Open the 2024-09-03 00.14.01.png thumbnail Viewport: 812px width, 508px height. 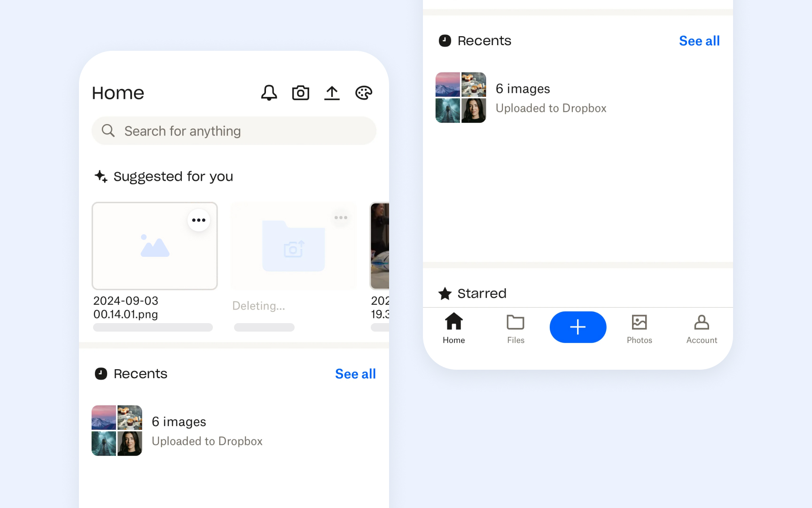click(155, 246)
